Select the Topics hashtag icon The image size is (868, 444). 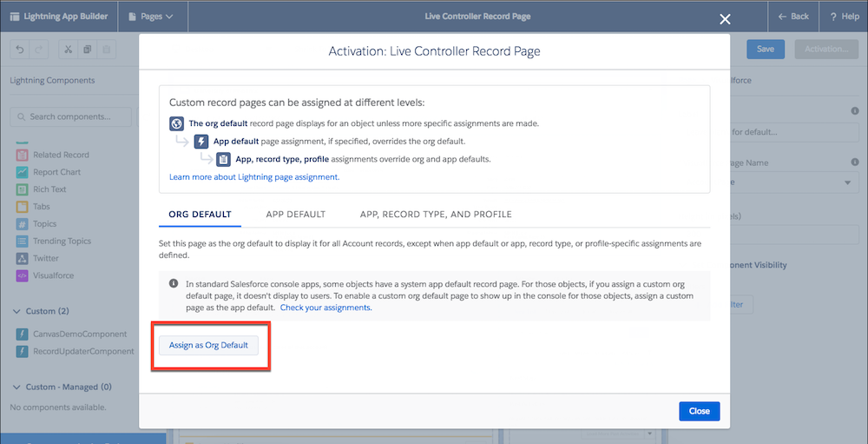pyautogui.click(x=23, y=223)
